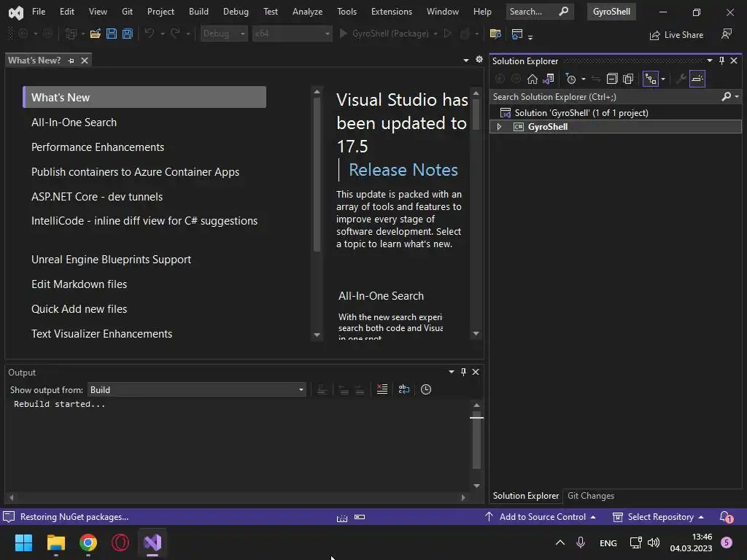Image resolution: width=747 pixels, height=560 pixels.
Task: Select the All-In-One Search topic
Action: pos(74,122)
